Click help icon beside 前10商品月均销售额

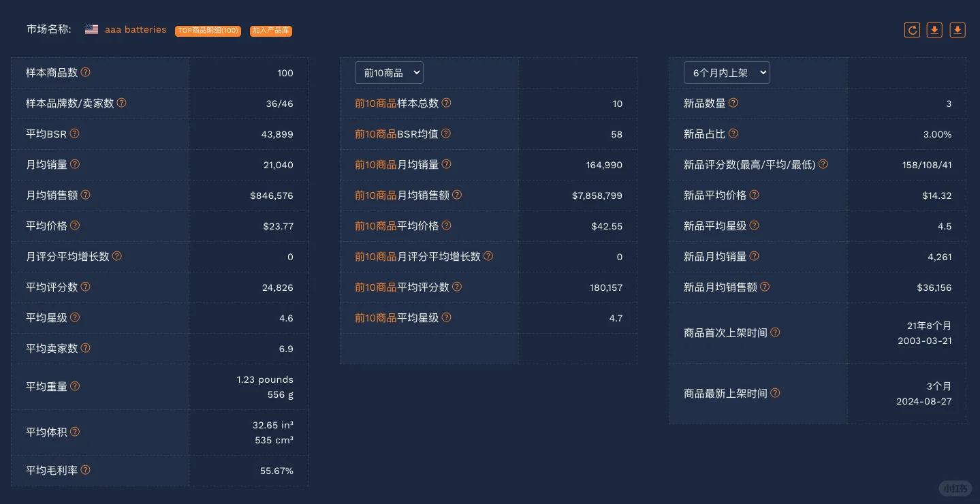(x=457, y=195)
